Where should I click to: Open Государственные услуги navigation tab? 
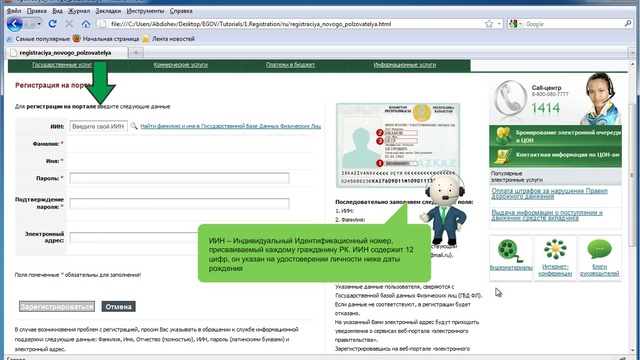[62, 65]
